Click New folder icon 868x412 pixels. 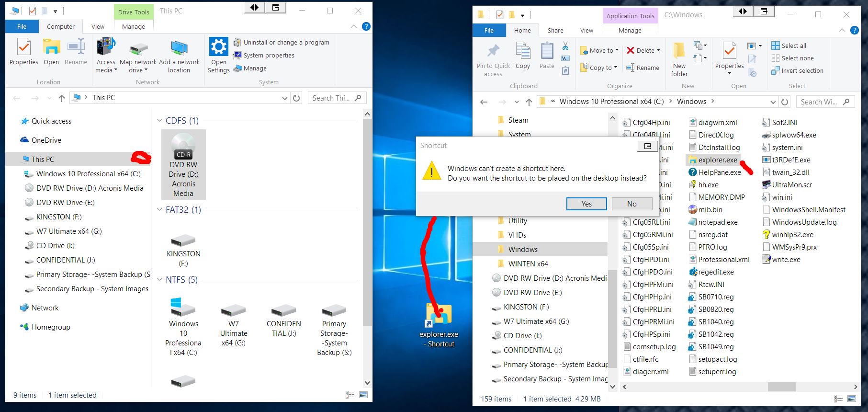[x=679, y=51]
